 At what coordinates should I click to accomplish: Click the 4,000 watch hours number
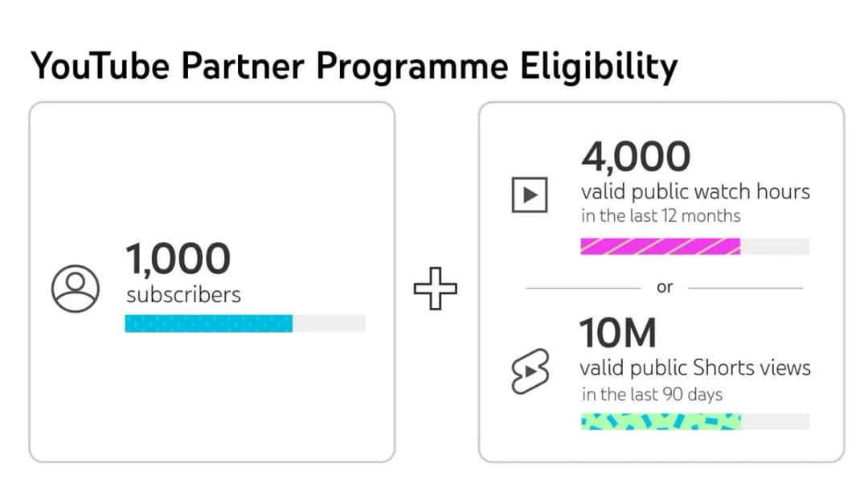click(x=635, y=157)
